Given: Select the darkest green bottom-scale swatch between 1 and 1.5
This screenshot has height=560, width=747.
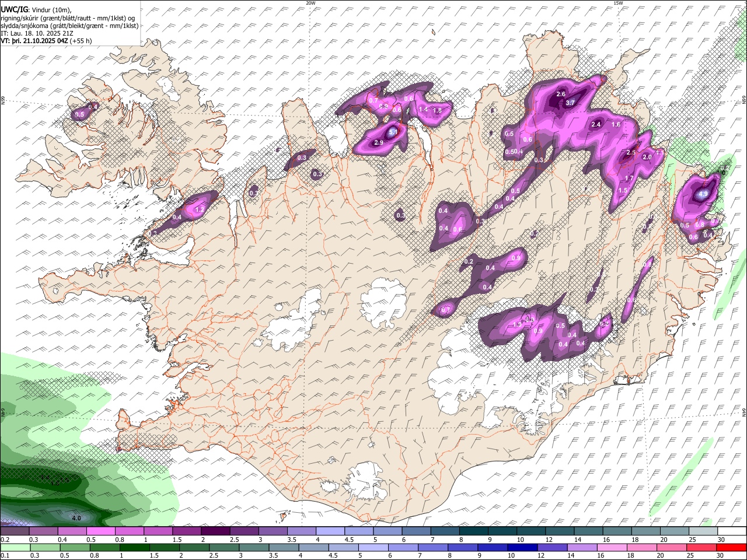Looking at the screenshot, I should [135, 547].
